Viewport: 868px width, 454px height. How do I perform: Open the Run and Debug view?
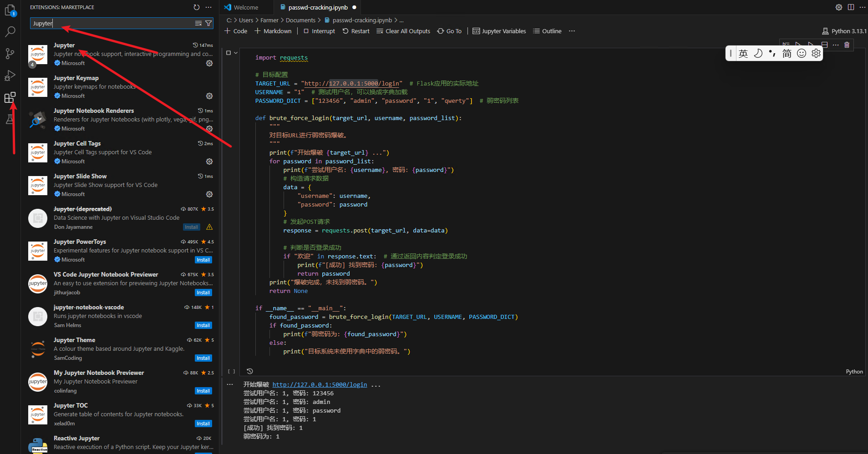pyautogui.click(x=10, y=75)
